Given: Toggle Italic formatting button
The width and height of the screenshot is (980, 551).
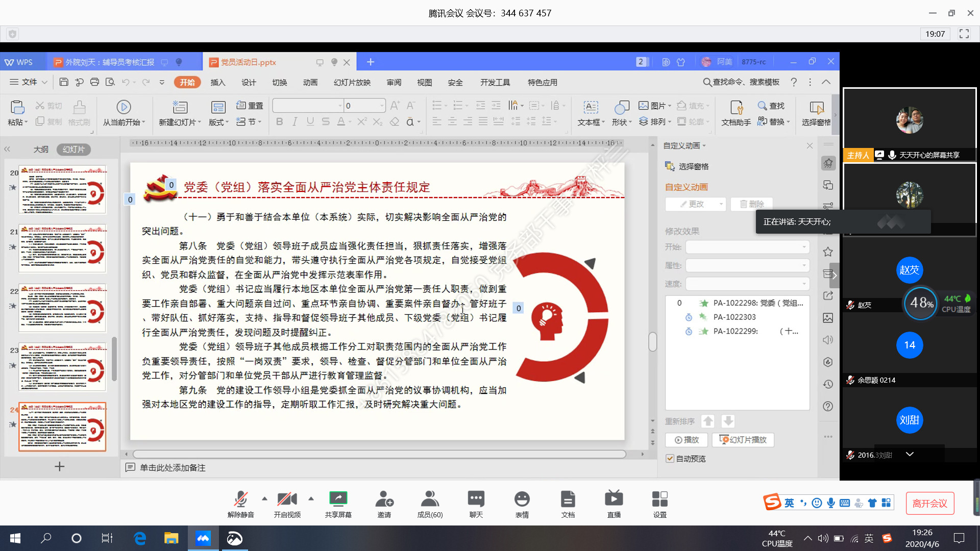Looking at the screenshot, I should tap(295, 121).
